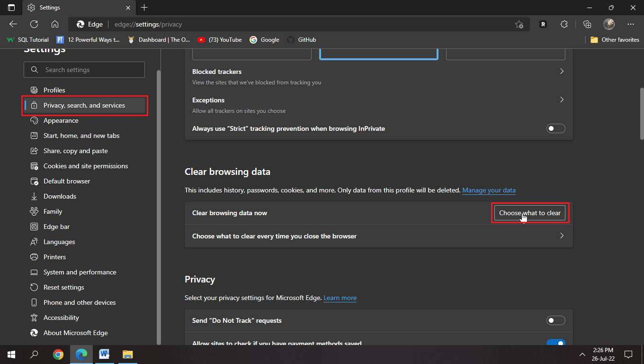Open the profile avatar
Image resolution: width=644 pixels, height=364 pixels.
click(x=609, y=24)
